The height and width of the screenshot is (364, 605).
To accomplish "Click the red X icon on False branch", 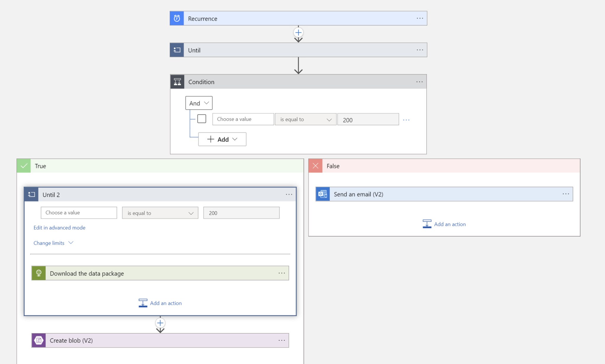I will coord(315,166).
